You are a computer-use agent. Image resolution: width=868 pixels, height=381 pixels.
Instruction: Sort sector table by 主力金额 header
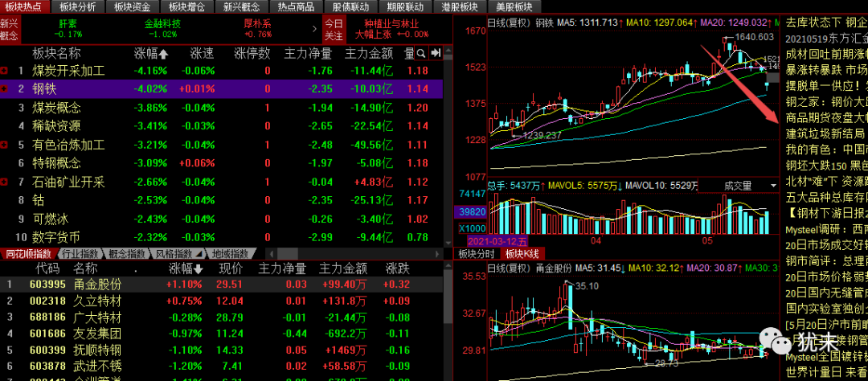click(369, 54)
